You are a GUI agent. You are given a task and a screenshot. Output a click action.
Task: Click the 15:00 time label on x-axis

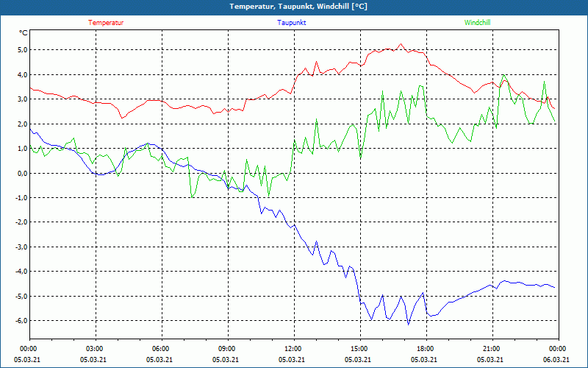(360, 349)
